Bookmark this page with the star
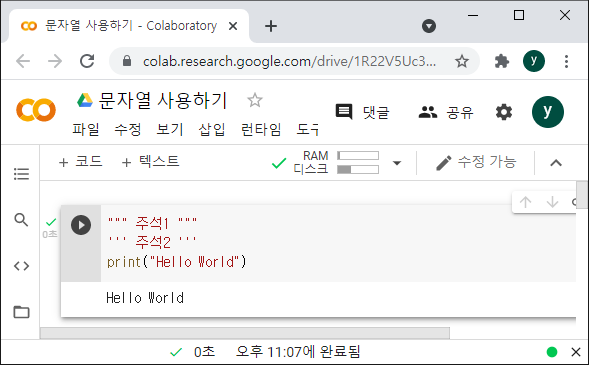 (462, 61)
